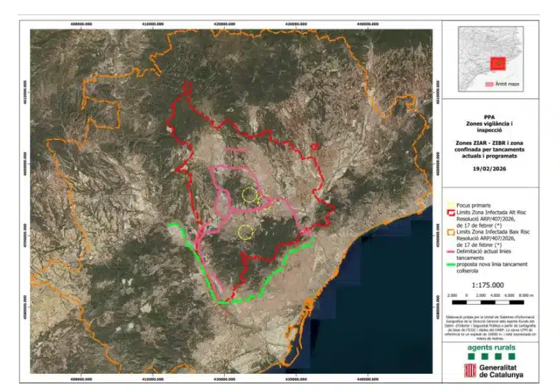Select the yellow Focus primaris legend symbol
The image size is (560, 392).
coord(450,205)
